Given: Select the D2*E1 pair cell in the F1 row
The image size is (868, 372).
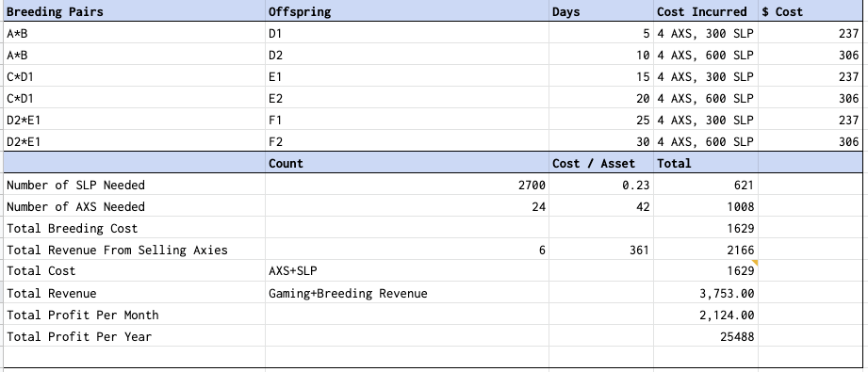Looking at the screenshot, I should tap(134, 119).
